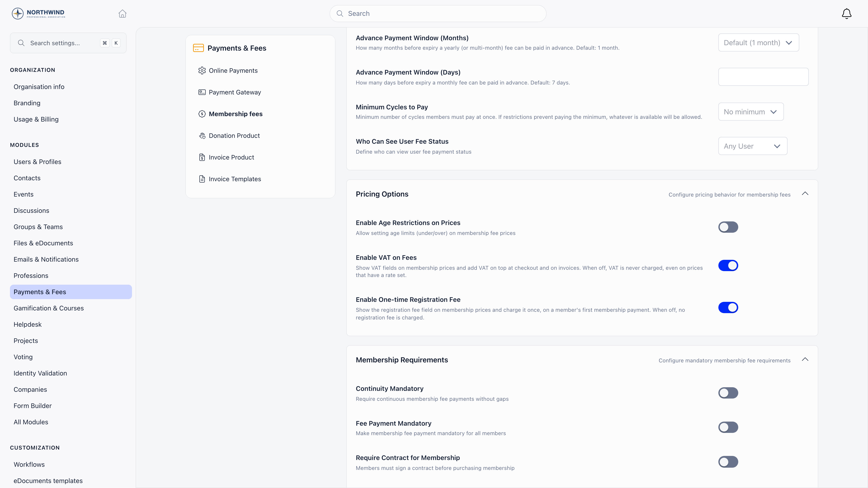Image resolution: width=868 pixels, height=488 pixels.
Task: Select Payments & Fees in sidebar
Action: (x=71, y=292)
